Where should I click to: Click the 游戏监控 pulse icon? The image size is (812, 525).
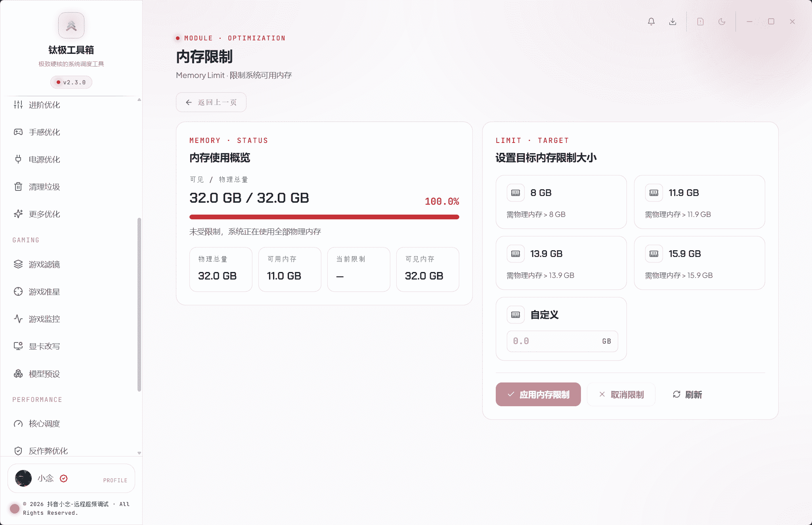[18, 319]
